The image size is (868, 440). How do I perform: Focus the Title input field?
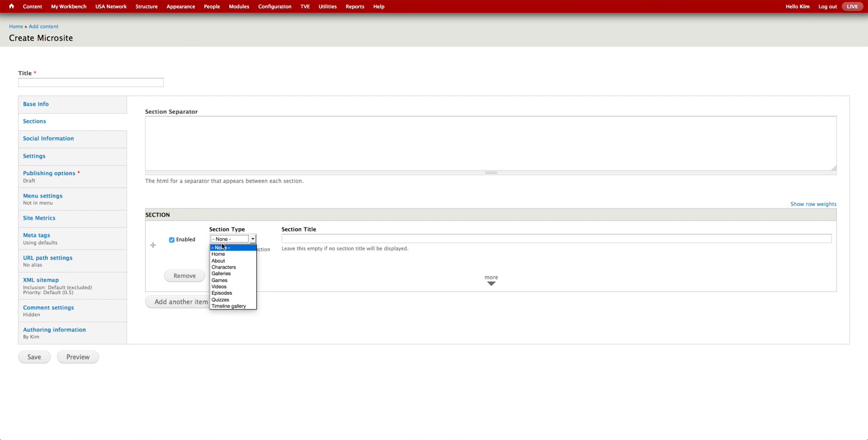click(x=91, y=82)
